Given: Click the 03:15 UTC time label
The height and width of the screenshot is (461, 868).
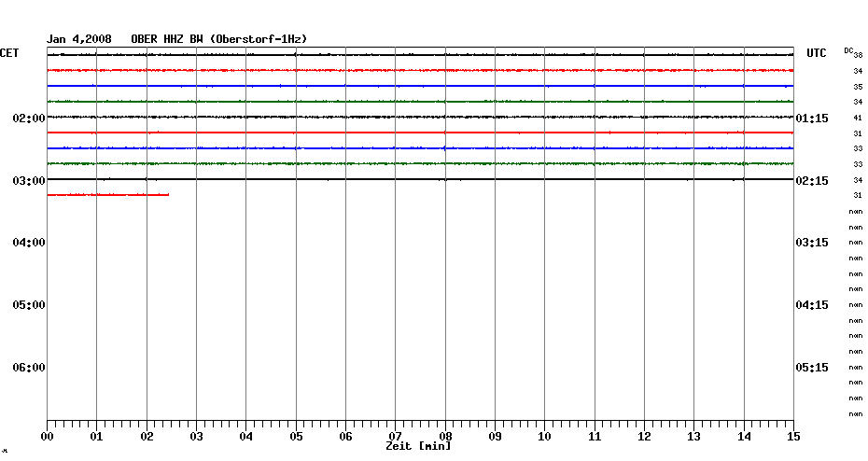Looking at the screenshot, I should 812,243.
